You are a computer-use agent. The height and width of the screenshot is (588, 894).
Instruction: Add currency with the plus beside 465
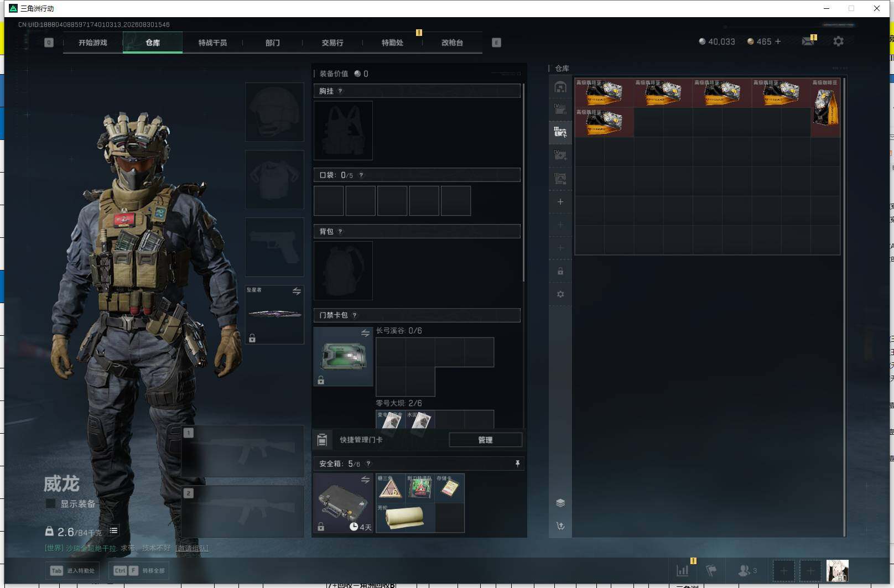tap(778, 41)
